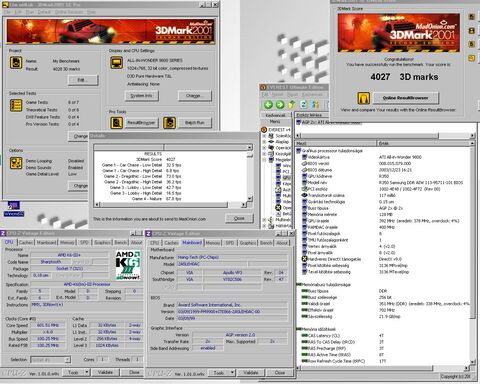Click the EVEREST refresh toolbar icon
The width and height of the screenshot is (480, 384).
pyautogui.click(x=304, y=105)
